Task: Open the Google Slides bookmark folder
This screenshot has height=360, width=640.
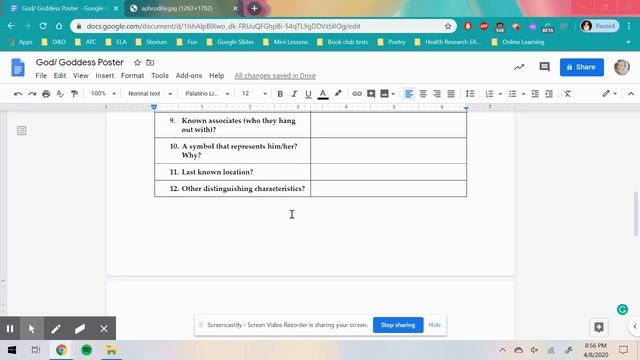Action: (x=231, y=42)
